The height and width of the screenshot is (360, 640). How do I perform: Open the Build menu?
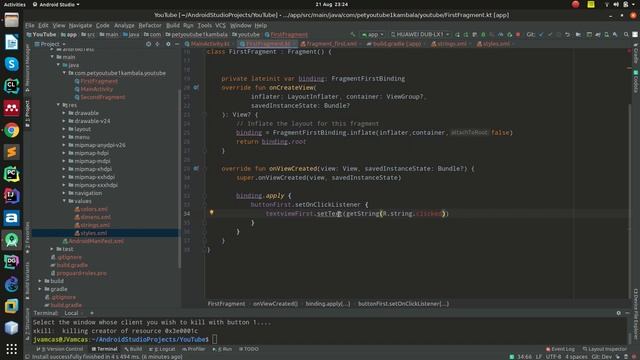pos(173,25)
